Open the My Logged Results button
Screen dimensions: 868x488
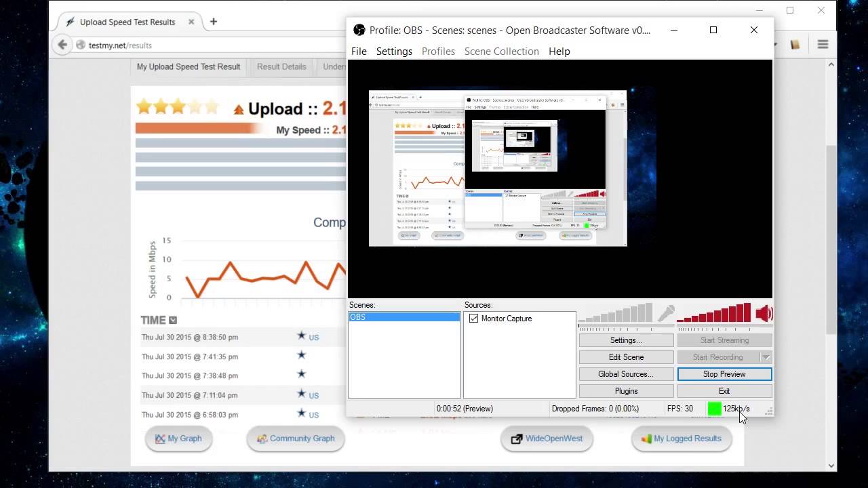click(x=681, y=439)
